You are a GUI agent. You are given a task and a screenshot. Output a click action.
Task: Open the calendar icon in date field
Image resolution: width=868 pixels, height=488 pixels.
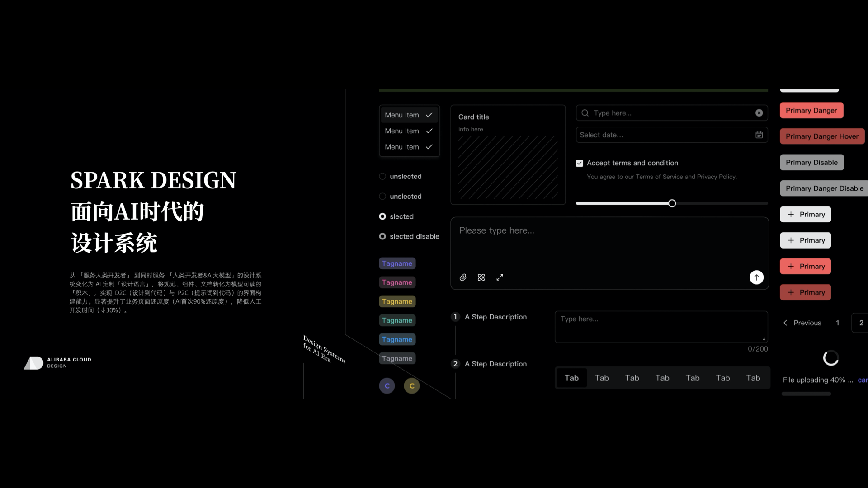click(759, 135)
